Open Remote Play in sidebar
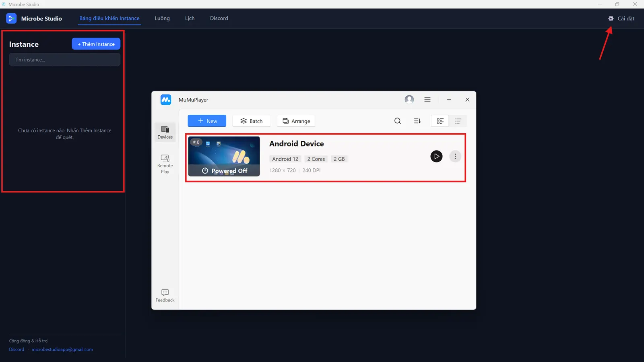The width and height of the screenshot is (644, 362). [165, 164]
